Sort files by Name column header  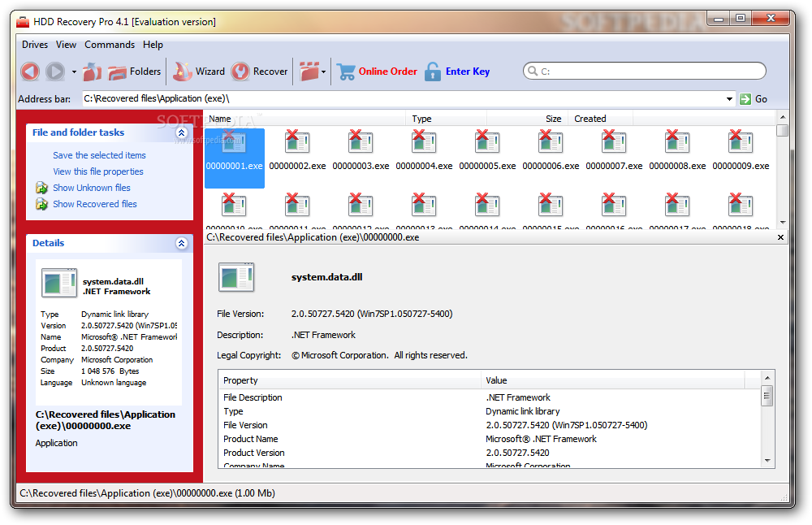[x=304, y=119]
